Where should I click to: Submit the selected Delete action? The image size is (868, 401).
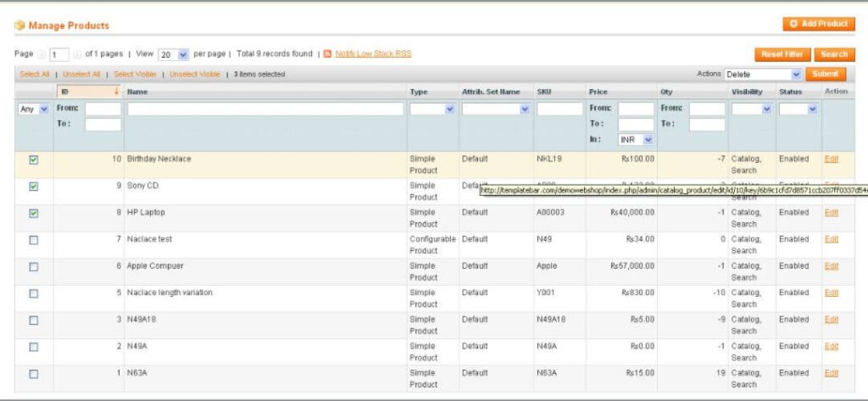826,75
